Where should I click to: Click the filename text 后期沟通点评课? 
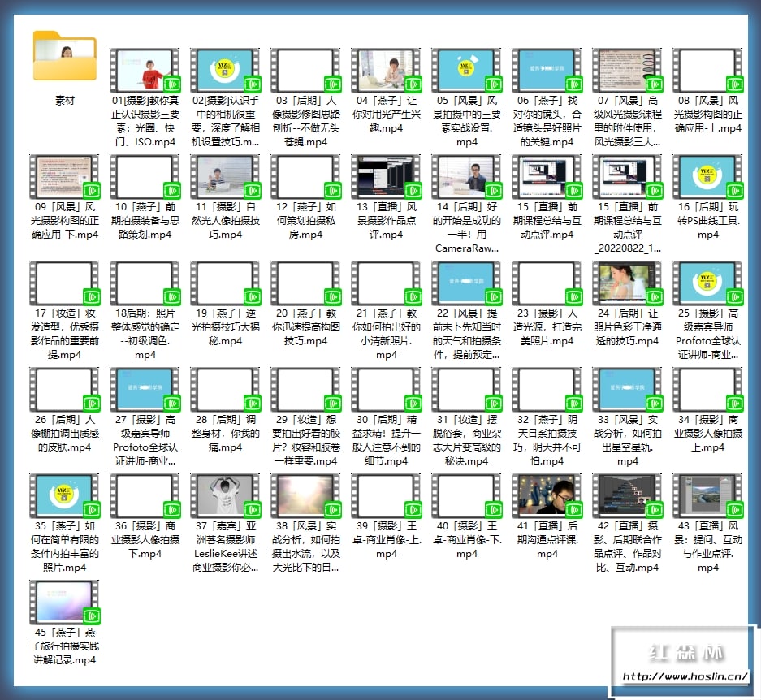[x=547, y=533]
